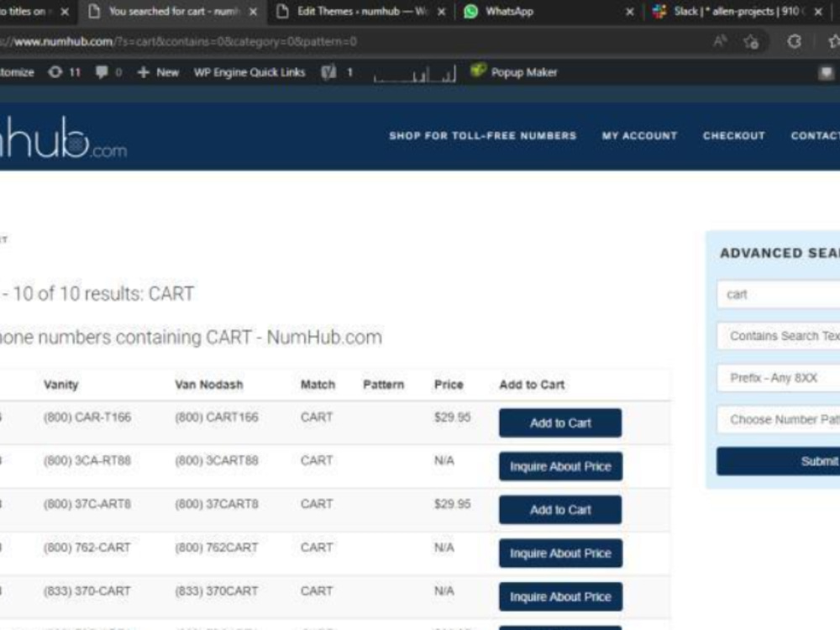Inquire about price for (800) 762-CART
840x630 pixels.
[x=560, y=553]
